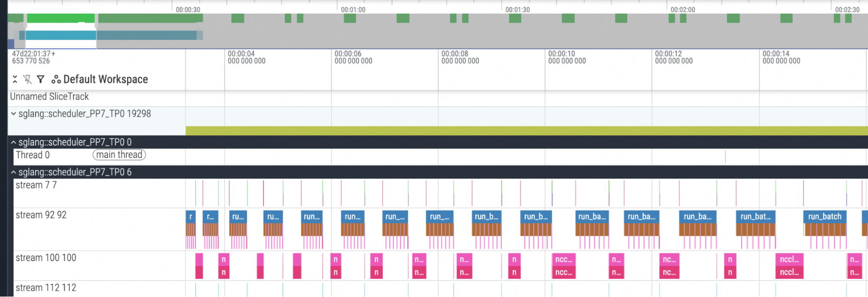The image size is (868, 297).
Task: Collapse the sglang::scheduler_PP7_TP0 6 group
Action: 13,172
